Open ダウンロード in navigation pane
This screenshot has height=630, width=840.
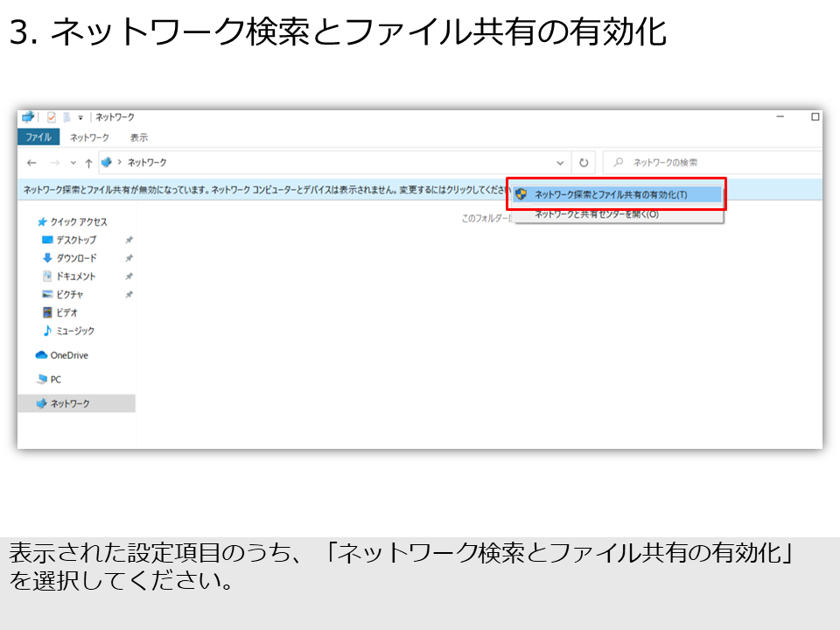(x=77, y=258)
